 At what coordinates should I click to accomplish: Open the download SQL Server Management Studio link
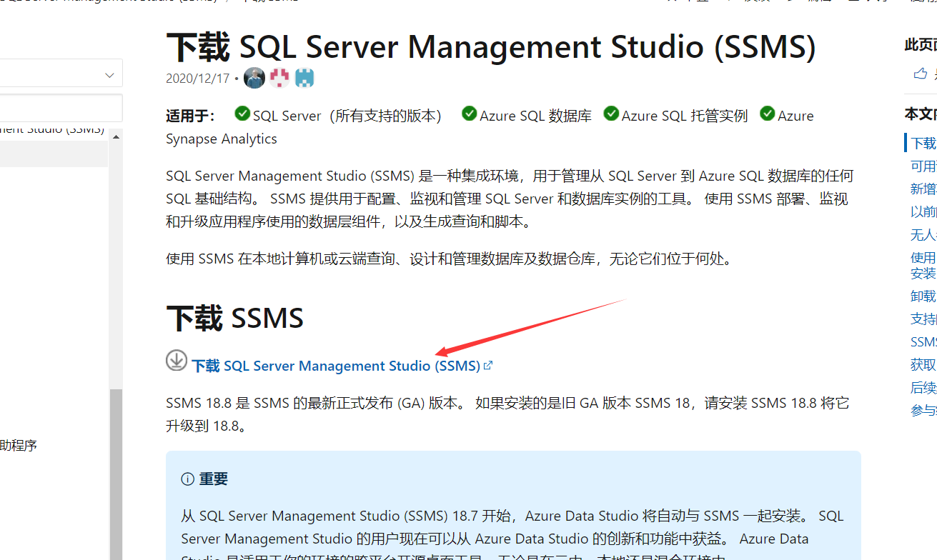(336, 366)
